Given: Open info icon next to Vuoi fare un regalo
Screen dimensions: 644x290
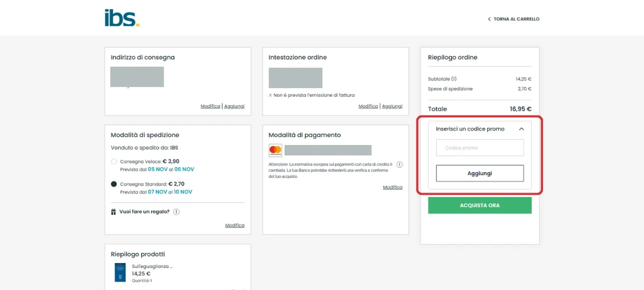Looking at the screenshot, I should click(177, 212).
